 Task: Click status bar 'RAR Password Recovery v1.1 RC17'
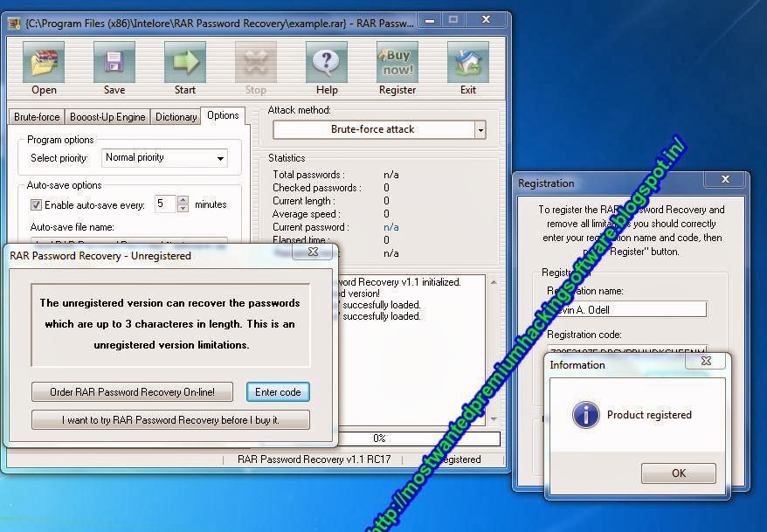point(314,459)
